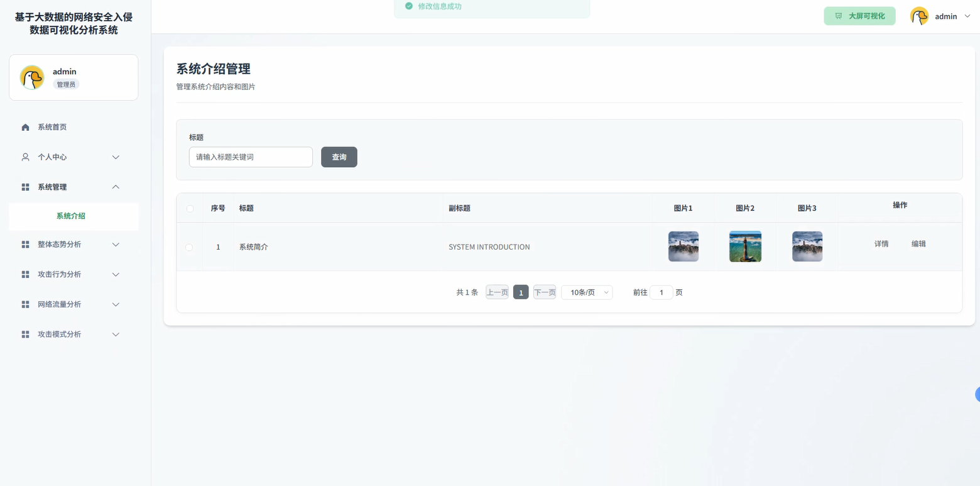The width and height of the screenshot is (980, 486).
Task: Click the admin avatar in the top header
Action: [920, 16]
